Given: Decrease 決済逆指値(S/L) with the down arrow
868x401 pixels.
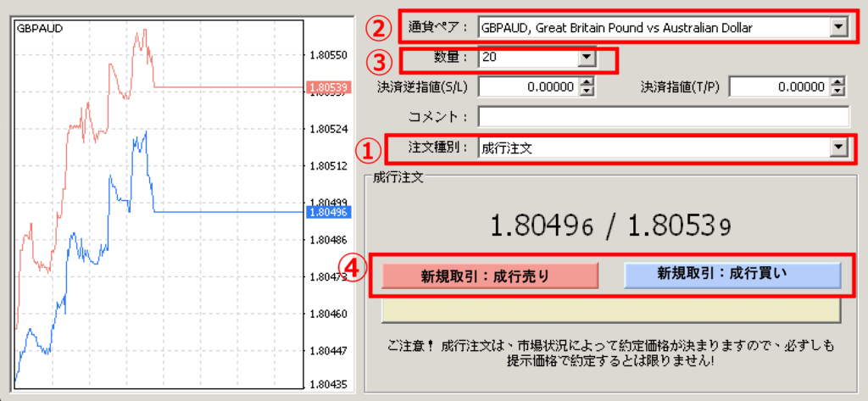Looking at the screenshot, I should pos(586,91).
